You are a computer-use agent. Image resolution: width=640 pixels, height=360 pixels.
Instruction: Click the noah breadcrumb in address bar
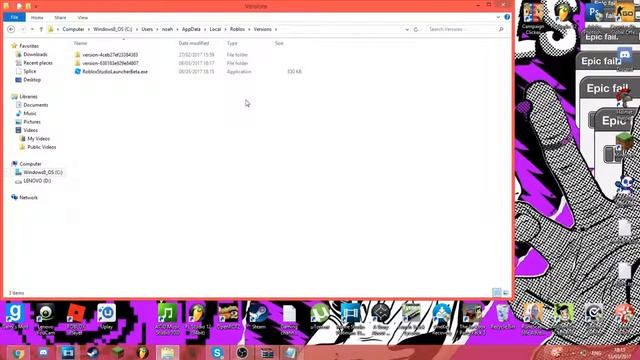tap(167, 29)
